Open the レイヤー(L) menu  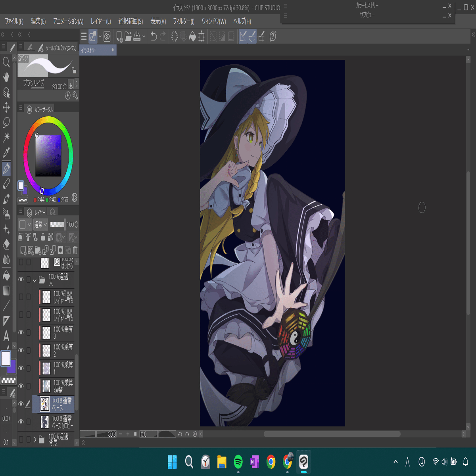(101, 21)
